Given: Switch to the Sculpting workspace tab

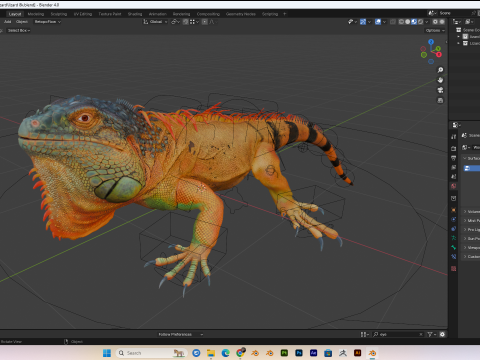Looking at the screenshot, I should (x=59, y=14).
